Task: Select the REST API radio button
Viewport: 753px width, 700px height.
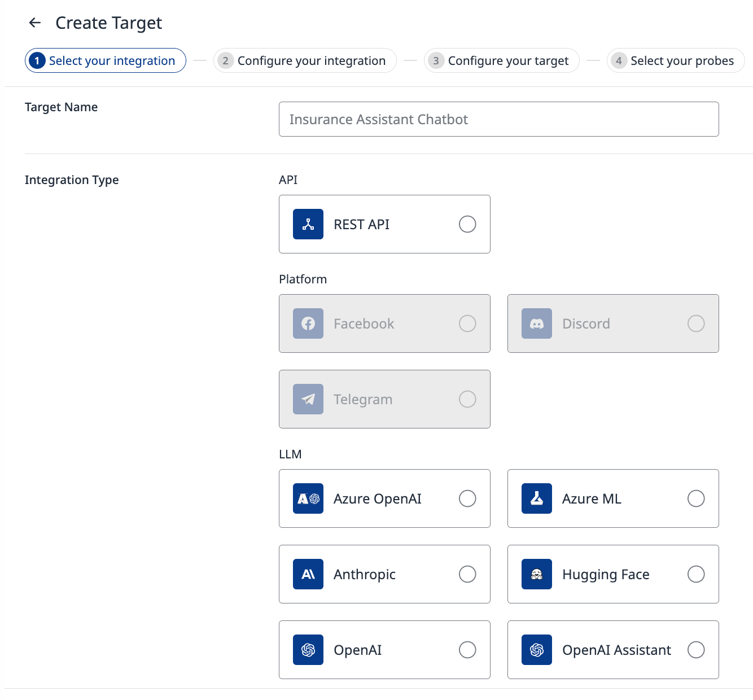Action: (467, 224)
